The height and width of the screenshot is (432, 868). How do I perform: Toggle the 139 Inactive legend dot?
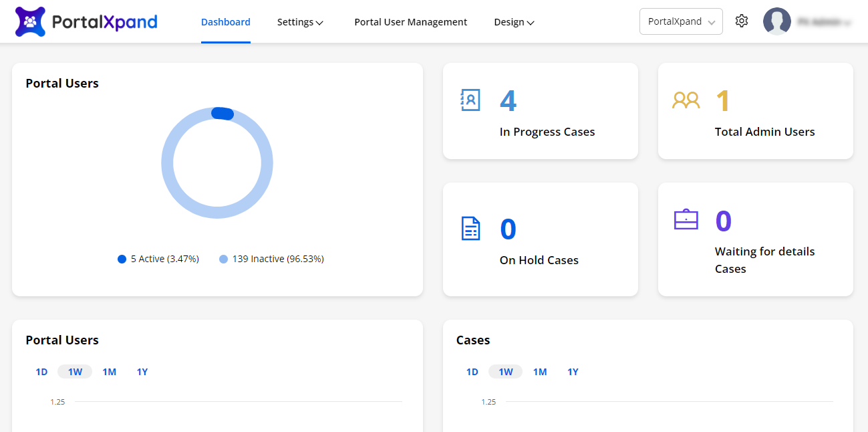point(223,259)
